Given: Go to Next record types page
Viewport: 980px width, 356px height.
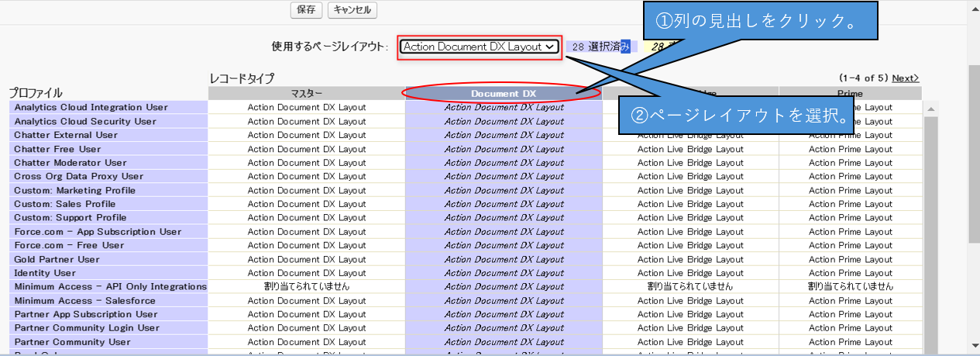Looking at the screenshot, I should [x=905, y=78].
